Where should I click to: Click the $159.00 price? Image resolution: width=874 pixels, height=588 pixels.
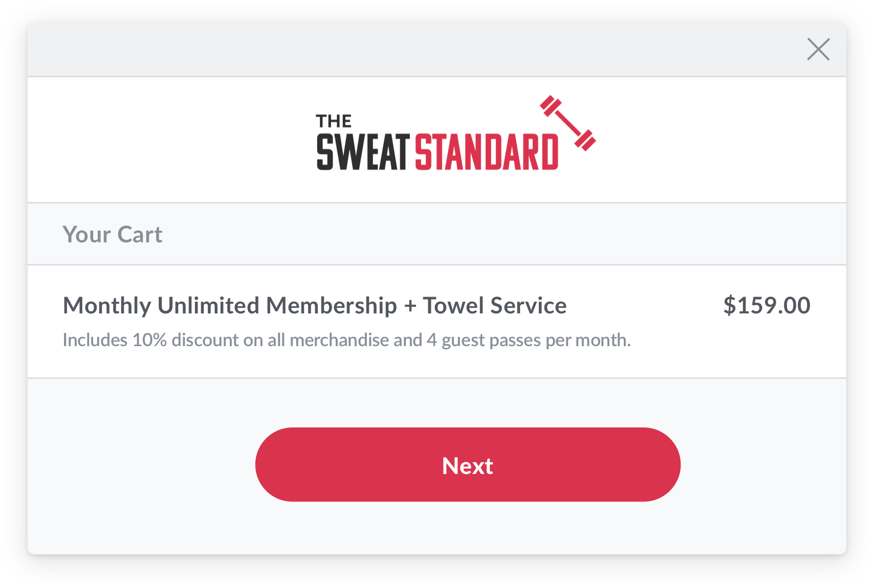(x=766, y=306)
